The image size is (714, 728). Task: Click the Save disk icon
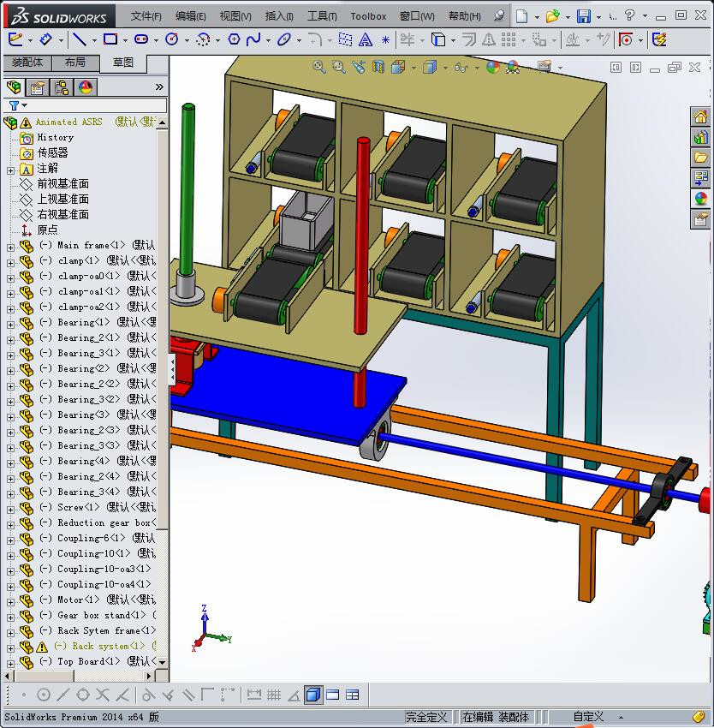click(583, 16)
